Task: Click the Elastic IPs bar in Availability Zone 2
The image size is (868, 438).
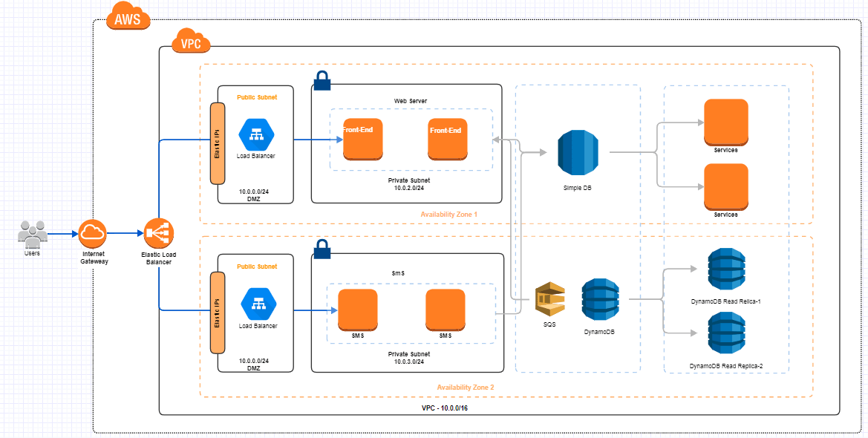Action: [x=218, y=313]
